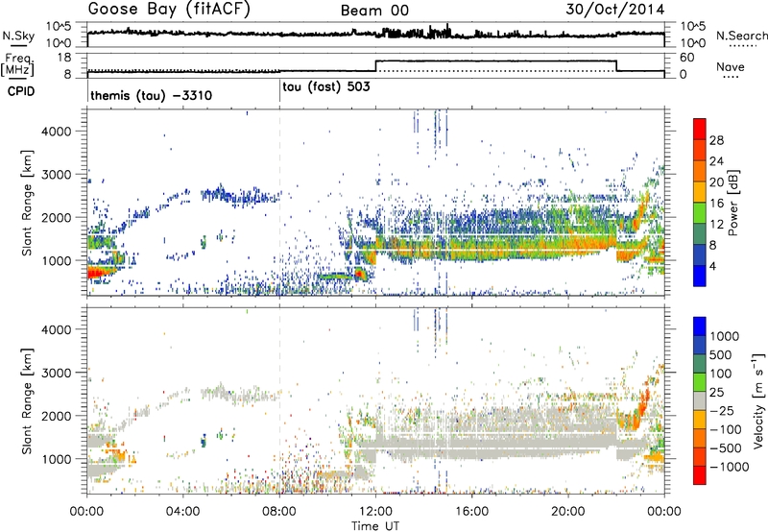Select the 16 value on Power scale
The height and width of the screenshot is (532, 768).
716,204
